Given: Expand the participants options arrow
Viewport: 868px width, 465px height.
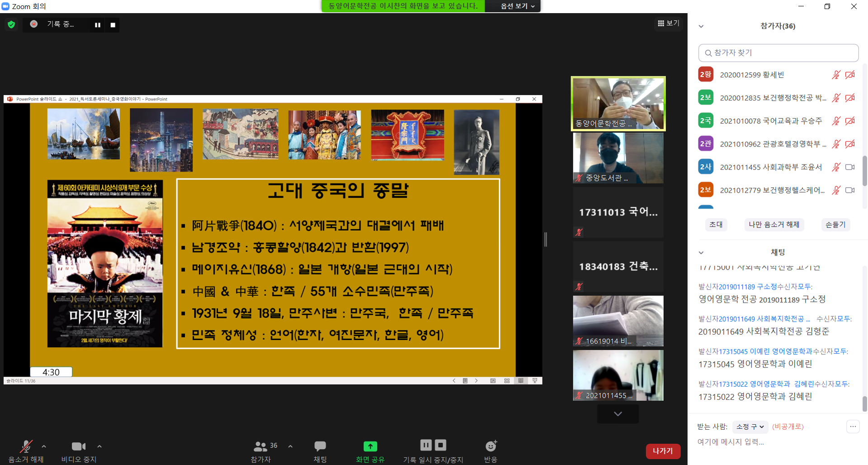Looking at the screenshot, I should pos(290,446).
